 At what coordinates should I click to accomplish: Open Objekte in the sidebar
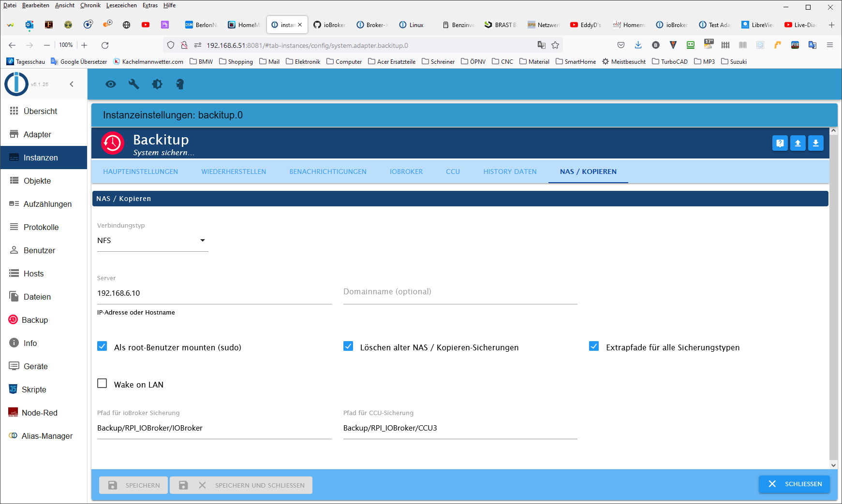point(44,181)
